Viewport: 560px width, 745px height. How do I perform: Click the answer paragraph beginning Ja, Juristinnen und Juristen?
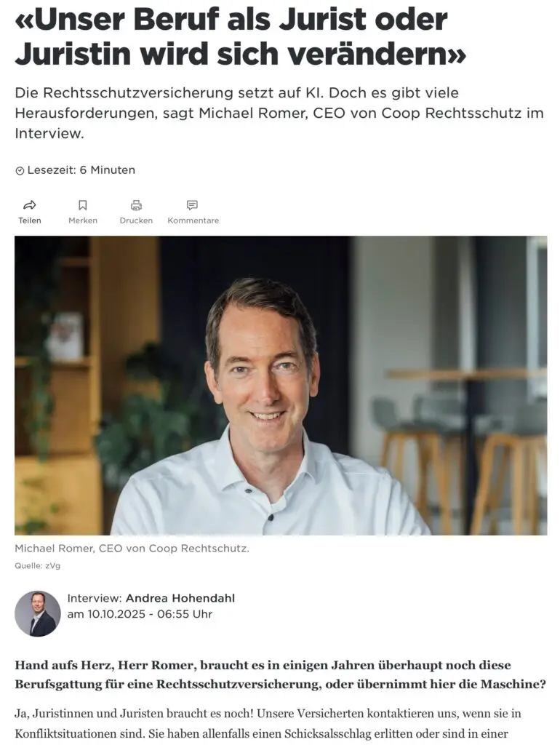[268, 724]
